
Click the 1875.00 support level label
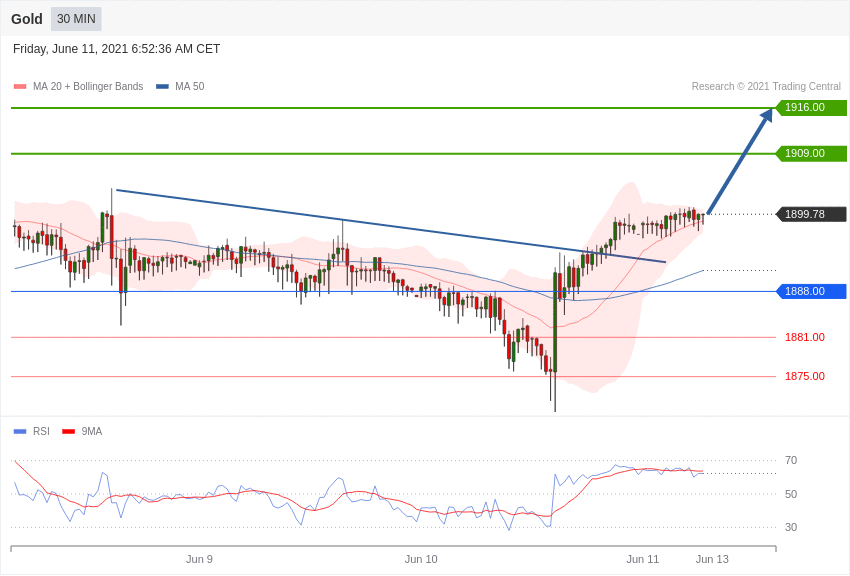[805, 376]
